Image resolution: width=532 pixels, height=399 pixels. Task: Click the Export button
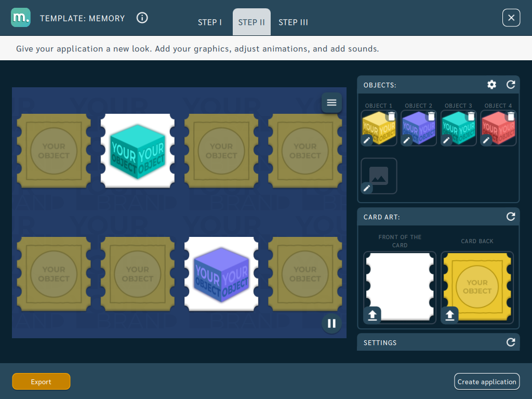coord(41,382)
